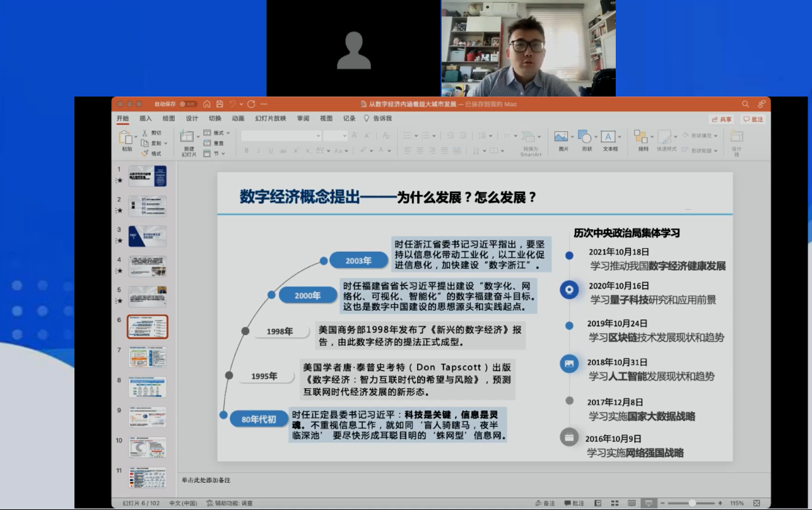Click the 重置 reset button
Screen dimensions: 812x510
(214, 143)
